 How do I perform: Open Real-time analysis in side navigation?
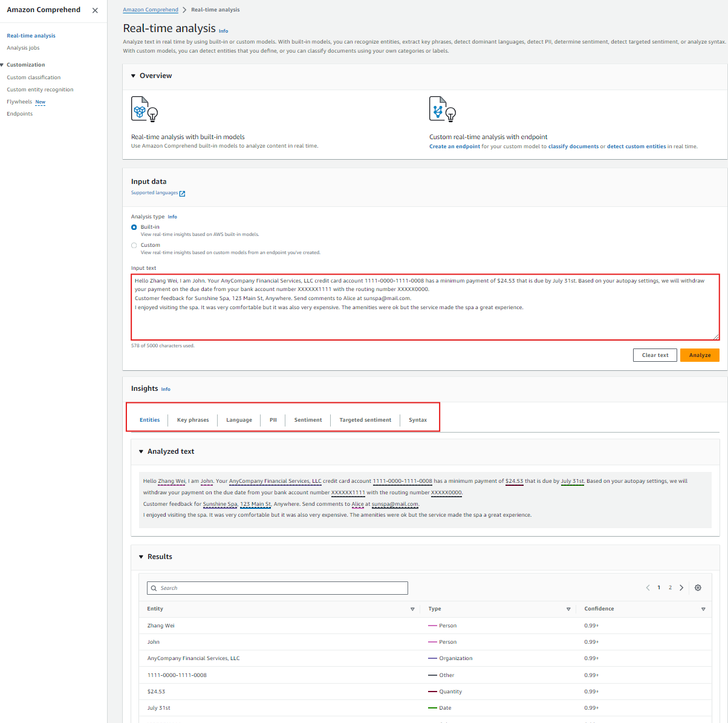click(x=31, y=36)
